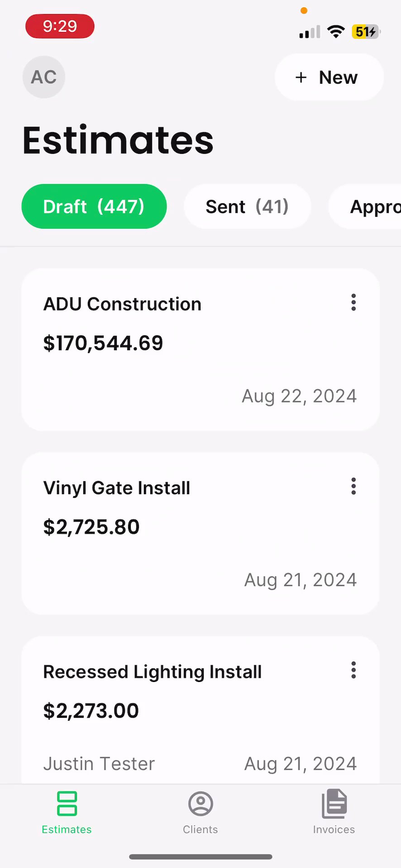Tap the Wi-Fi status icon
This screenshot has height=868, width=401.
click(336, 32)
